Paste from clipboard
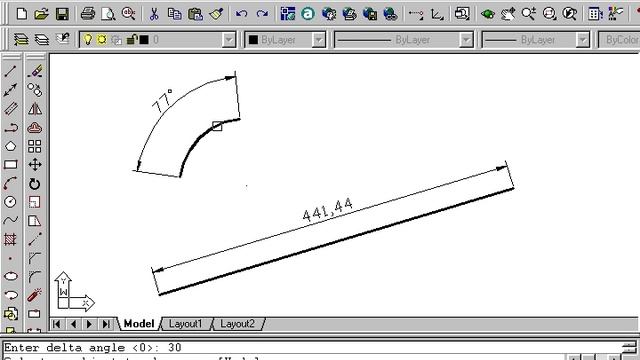Viewport: 640px width, 360px height. [x=196, y=14]
